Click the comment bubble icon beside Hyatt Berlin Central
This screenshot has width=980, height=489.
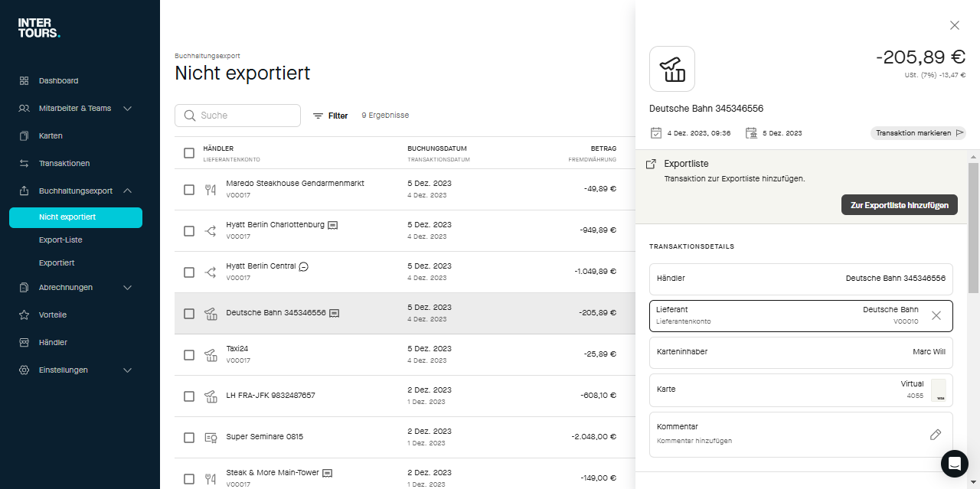[x=303, y=266]
